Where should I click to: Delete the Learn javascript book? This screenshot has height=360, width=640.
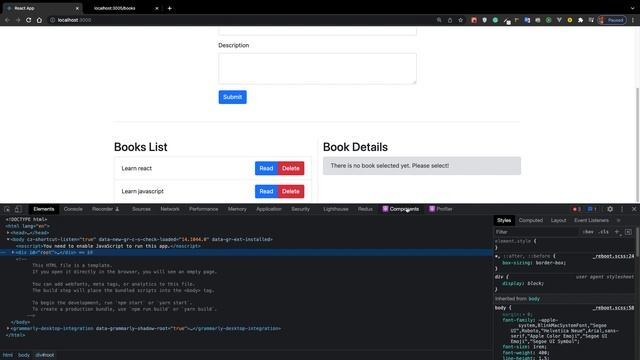click(x=291, y=191)
